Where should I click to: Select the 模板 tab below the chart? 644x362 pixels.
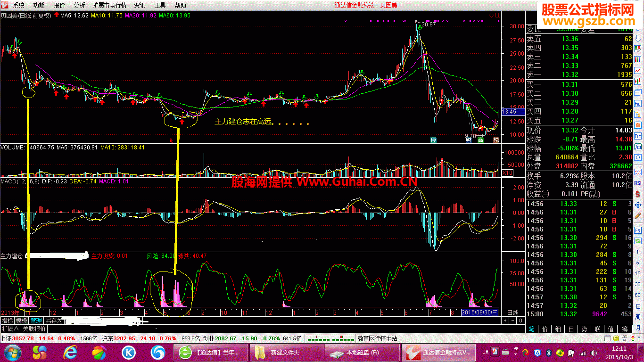point(22,321)
